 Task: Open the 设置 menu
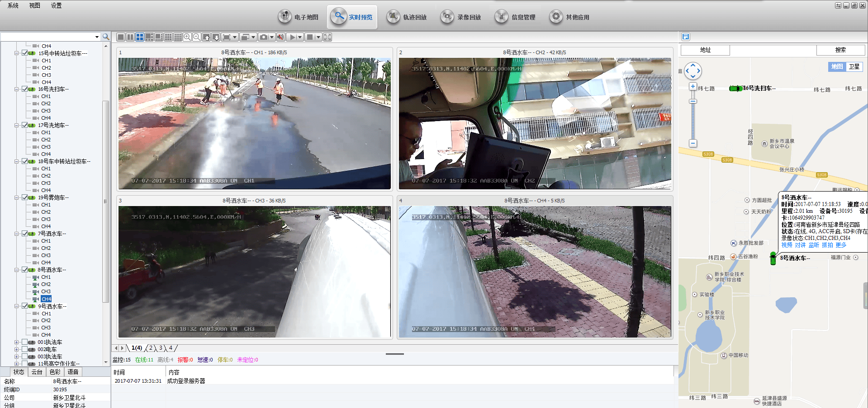(x=56, y=5)
